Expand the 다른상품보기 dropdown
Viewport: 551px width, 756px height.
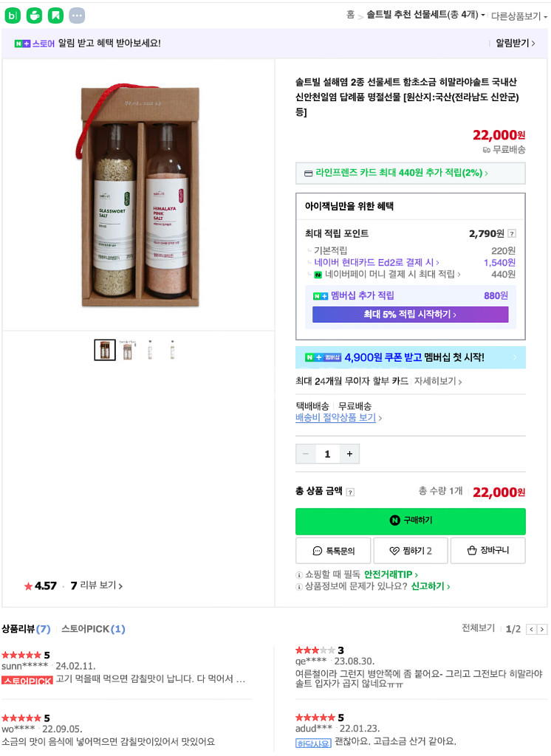[519, 16]
